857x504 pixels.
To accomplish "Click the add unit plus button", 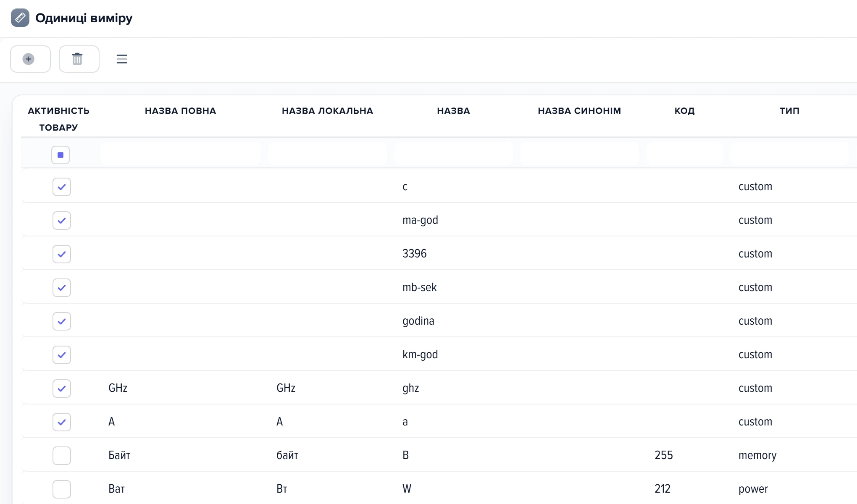I will 30,59.
